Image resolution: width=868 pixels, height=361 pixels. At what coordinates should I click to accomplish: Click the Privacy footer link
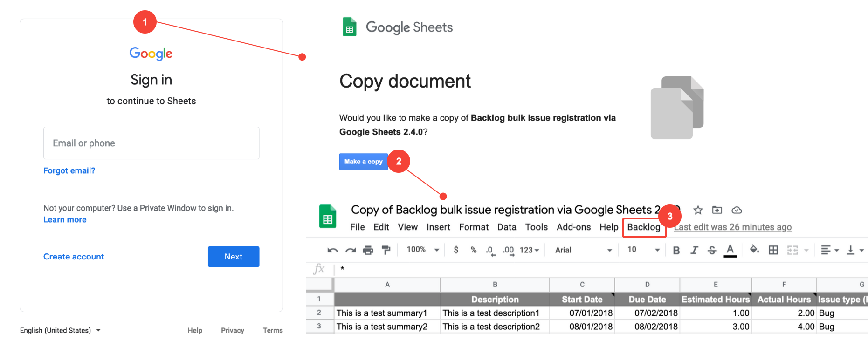[x=233, y=330]
